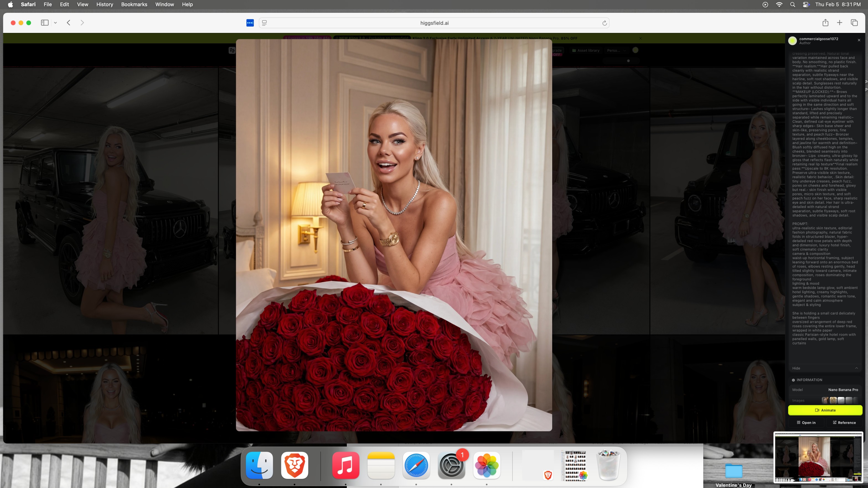The height and width of the screenshot is (488, 868).
Task: Select the gold watch reference image thumbnail
Action: pyautogui.click(x=833, y=400)
